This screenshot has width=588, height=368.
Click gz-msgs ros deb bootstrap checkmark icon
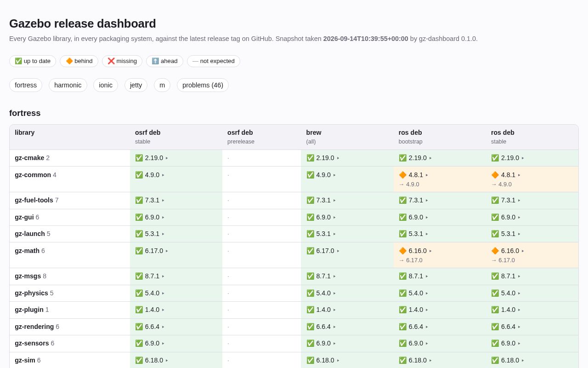pos(402,276)
